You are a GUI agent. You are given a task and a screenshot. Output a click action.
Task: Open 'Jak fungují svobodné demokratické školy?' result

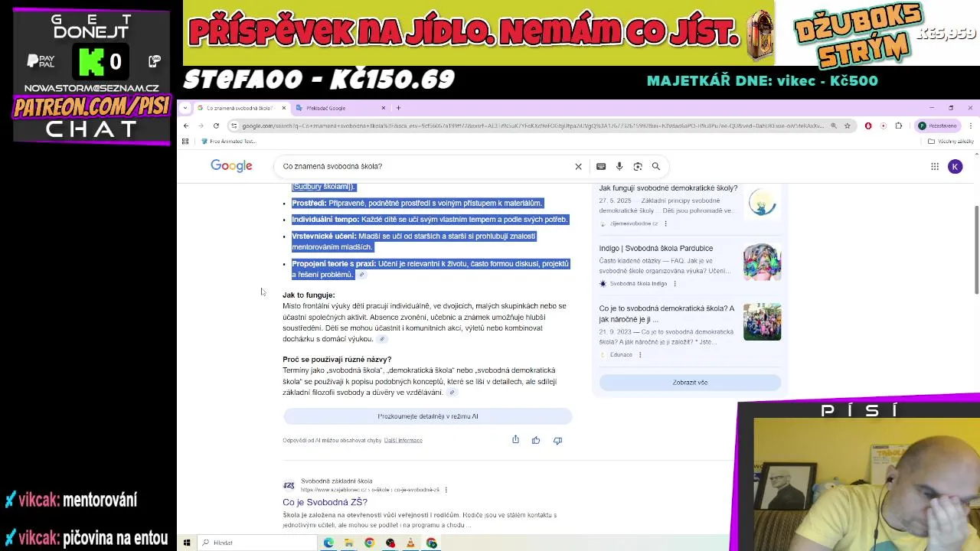pyautogui.click(x=668, y=188)
